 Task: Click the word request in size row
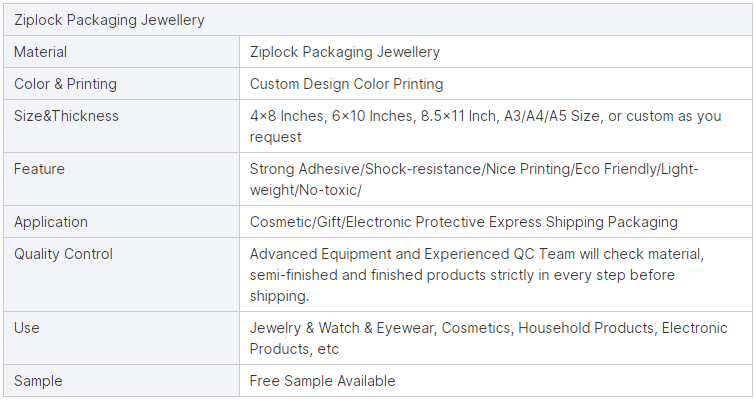tap(275, 137)
